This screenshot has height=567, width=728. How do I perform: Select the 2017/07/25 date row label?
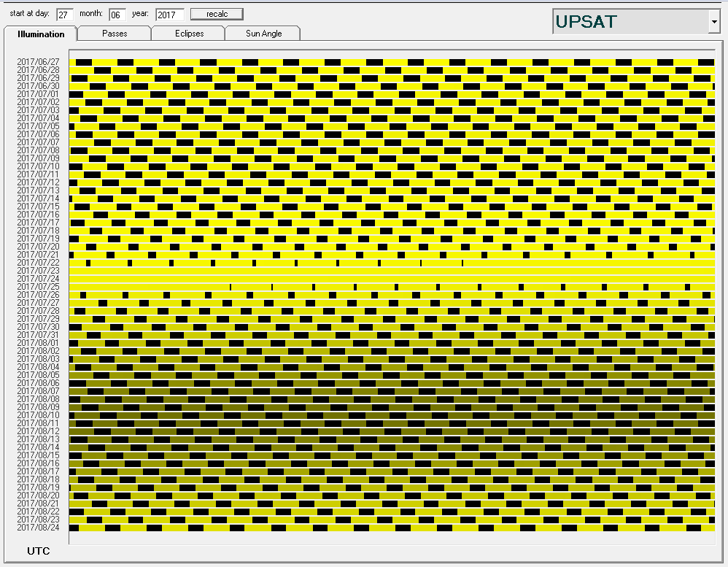39,287
